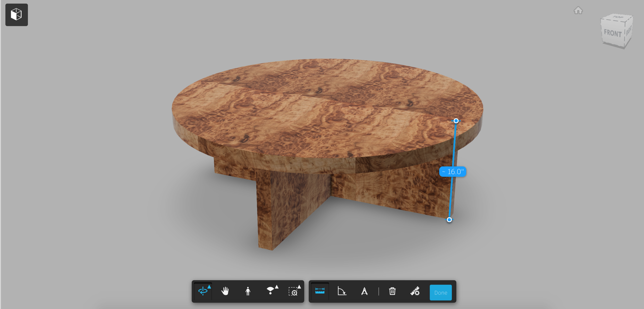Select the Angle measure tool
644x309 pixels.
(x=342, y=291)
